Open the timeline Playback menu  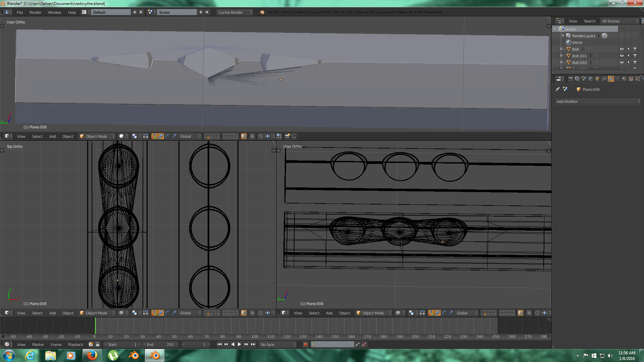click(x=75, y=344)
